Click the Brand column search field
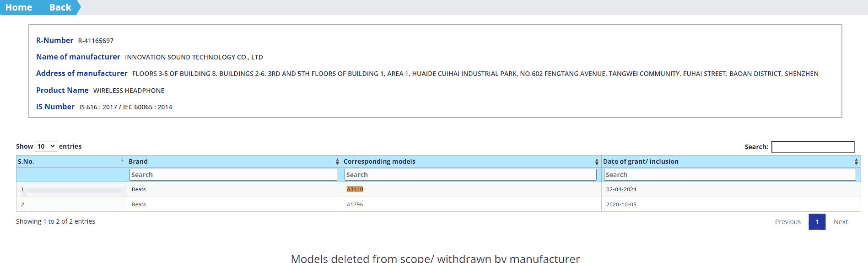Image resolution: width=868 pixels, height=263 pixels. [x=233, y=175]
